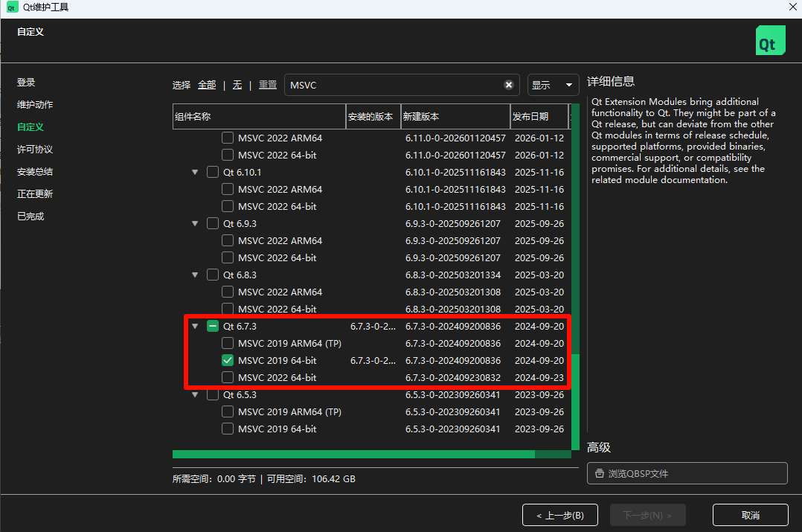Check MSVC 2022 ARM64 for 6.10.1

(x=228, y=189)
